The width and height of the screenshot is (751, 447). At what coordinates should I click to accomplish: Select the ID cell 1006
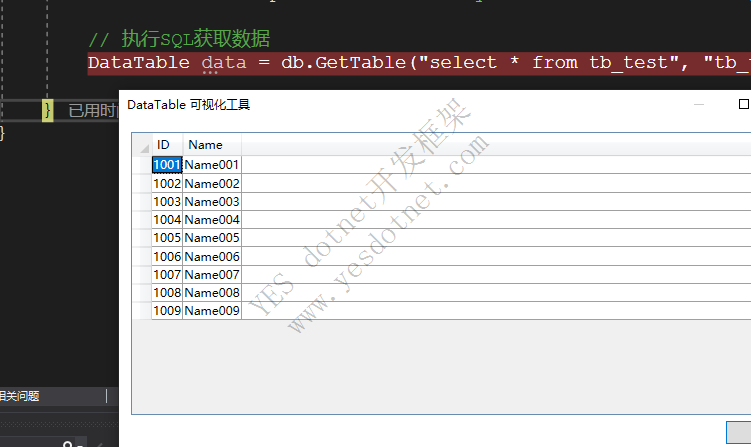point(167,256)
